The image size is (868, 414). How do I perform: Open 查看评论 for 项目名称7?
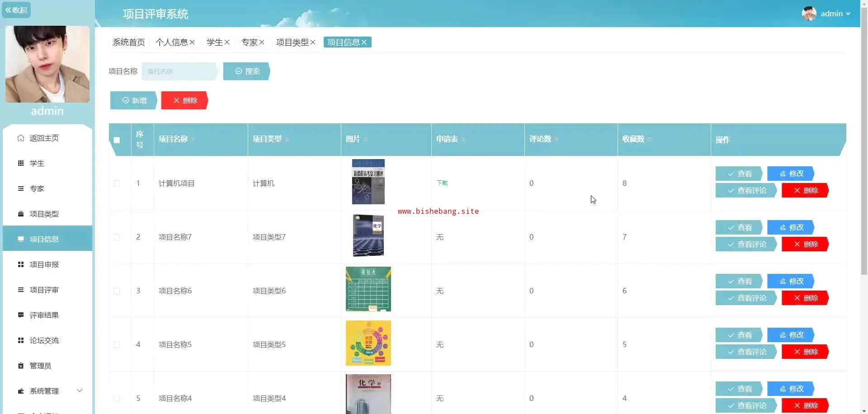pos(746,245)
